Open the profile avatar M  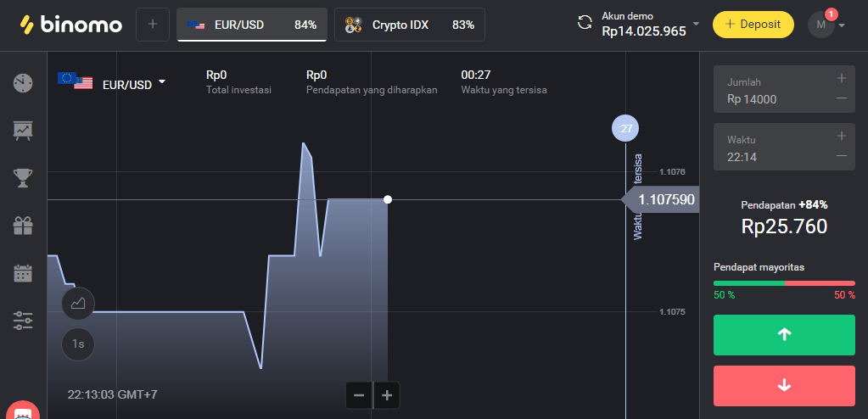point(821,25)
